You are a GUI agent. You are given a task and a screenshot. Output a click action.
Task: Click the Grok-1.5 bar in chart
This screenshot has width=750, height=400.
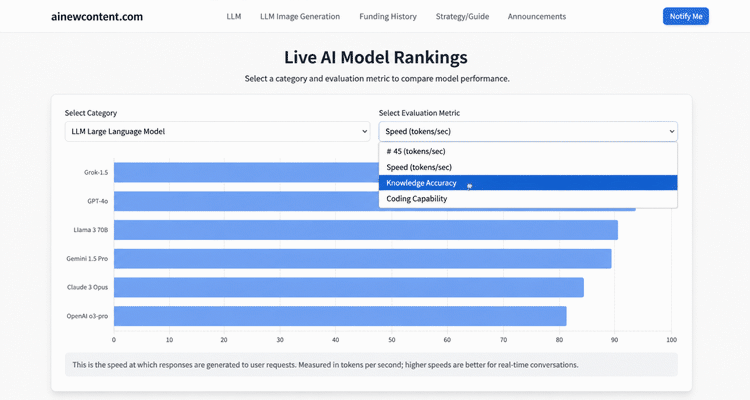pos(246,172)
